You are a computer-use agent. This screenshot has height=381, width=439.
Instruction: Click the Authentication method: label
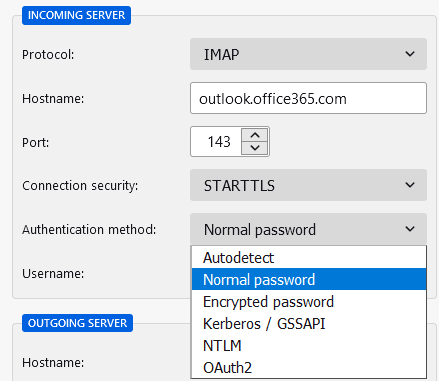[x=89, y=229]
